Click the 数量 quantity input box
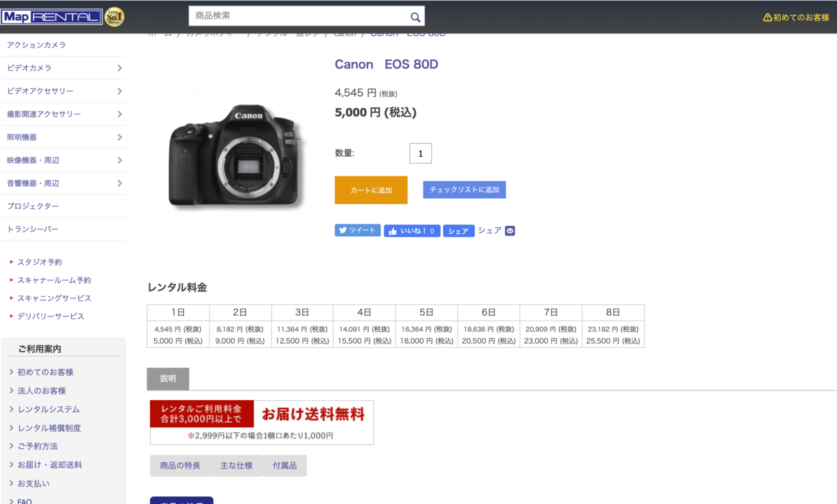 click(x=421, y=153)
